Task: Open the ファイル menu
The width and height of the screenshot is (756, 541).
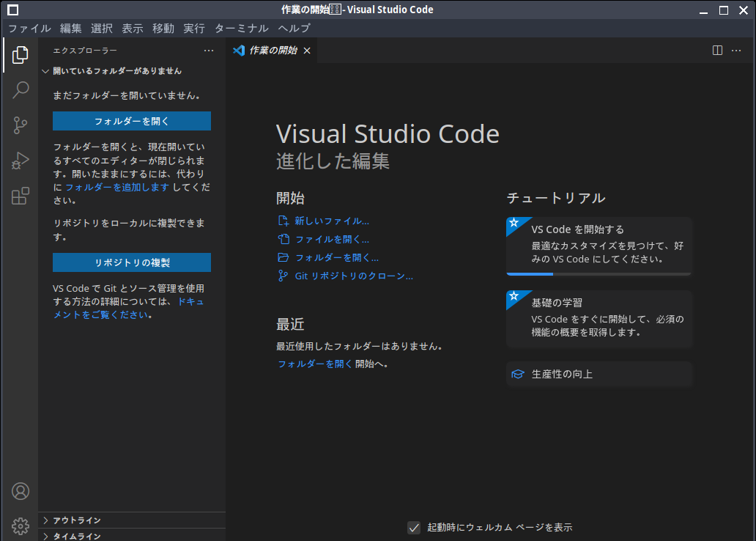Action: click(x=29, y=29)
